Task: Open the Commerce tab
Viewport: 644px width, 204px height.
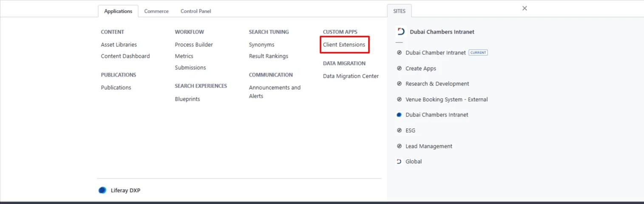Action: click(156, 11)
